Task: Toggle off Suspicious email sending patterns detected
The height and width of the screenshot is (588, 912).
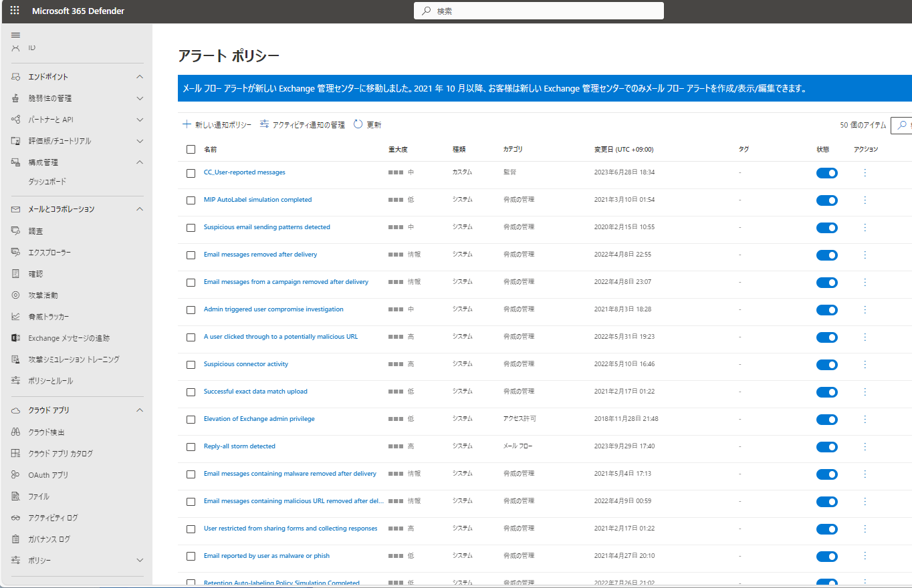Action: pos(827,228)
